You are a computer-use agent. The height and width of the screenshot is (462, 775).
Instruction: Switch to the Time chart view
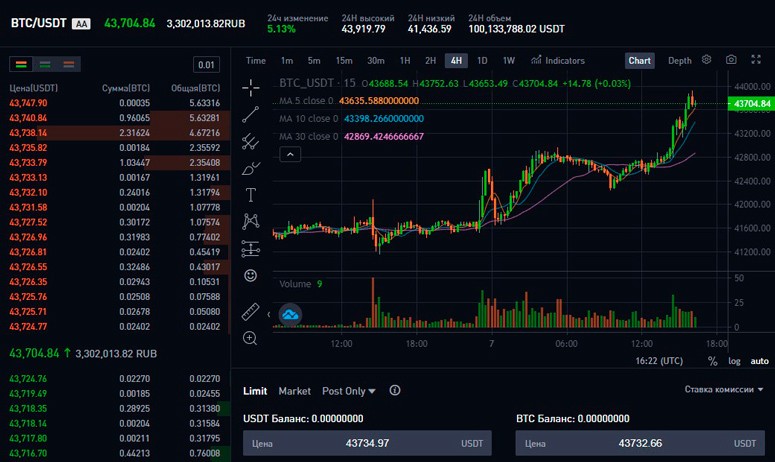[256, 60]
